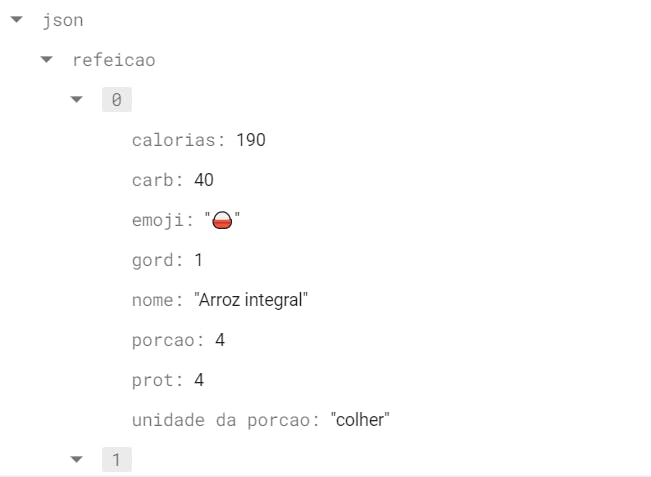
Task: Click the gord value 1
Action: [x=199, y=260]
